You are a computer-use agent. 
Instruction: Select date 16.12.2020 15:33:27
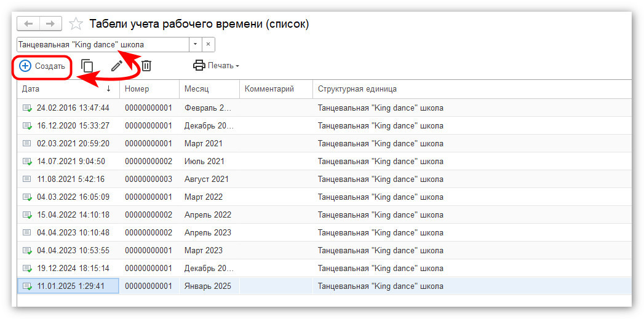(73, 125)
